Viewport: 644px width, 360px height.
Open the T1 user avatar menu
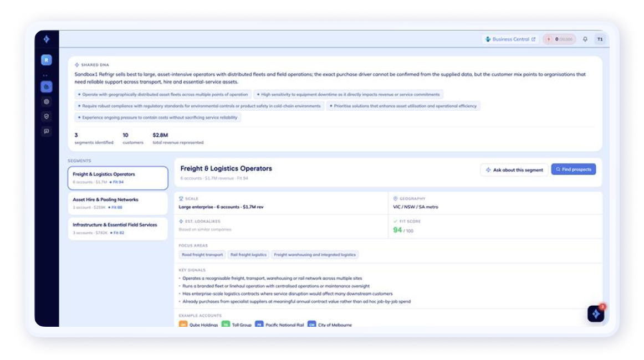pos(600,39)
